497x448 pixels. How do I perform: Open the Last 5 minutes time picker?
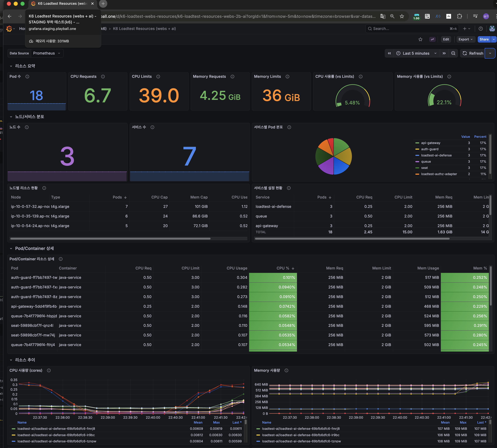point(416,53)
